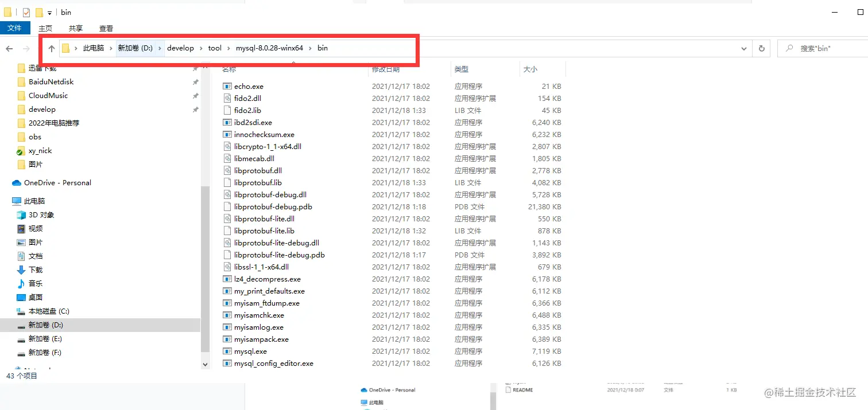Click the 下载 arrow icon in sidebar
The height and width of the screenshot is (410, 868).
click(x=21, y=270)
